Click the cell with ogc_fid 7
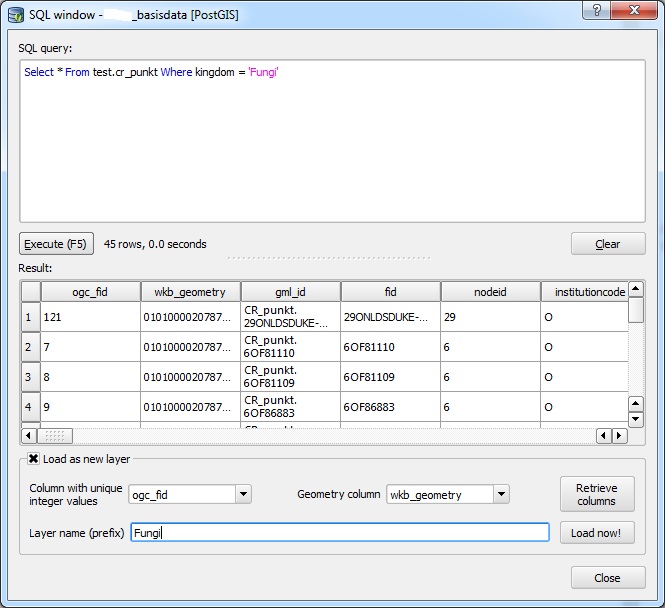 [90, 347]
